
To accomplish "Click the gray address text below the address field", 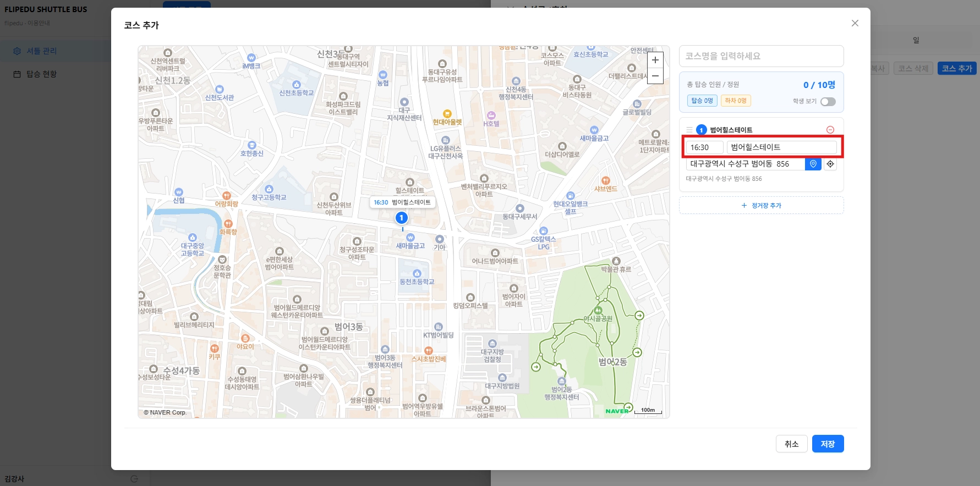I will (724, 179).
